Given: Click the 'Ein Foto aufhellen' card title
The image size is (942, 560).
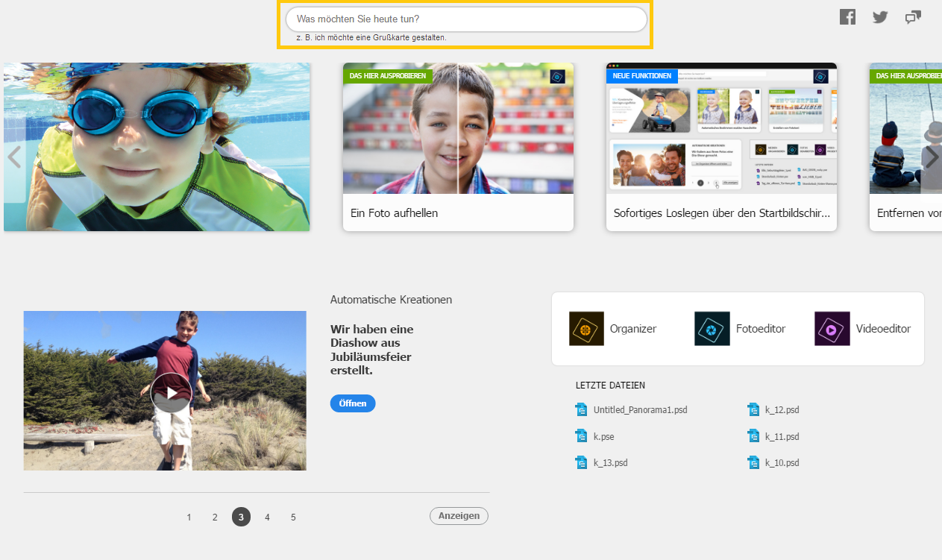Looking at the screenshot, I should tap(394, 213).
